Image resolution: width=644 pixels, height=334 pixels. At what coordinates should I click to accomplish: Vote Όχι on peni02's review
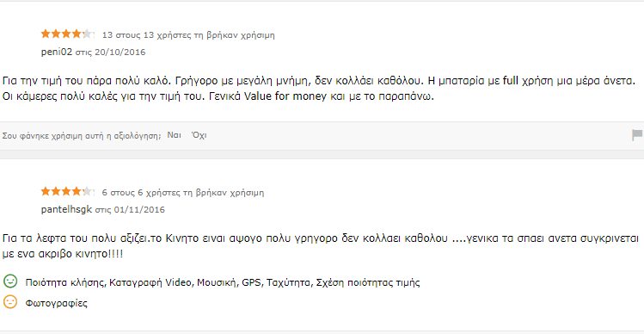pos(199,135)
